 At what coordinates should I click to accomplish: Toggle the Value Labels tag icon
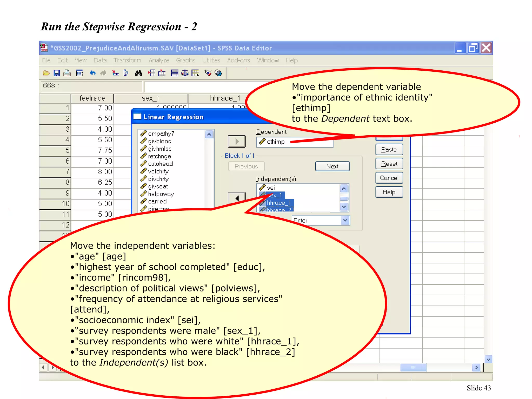click(x=208, y=73)
